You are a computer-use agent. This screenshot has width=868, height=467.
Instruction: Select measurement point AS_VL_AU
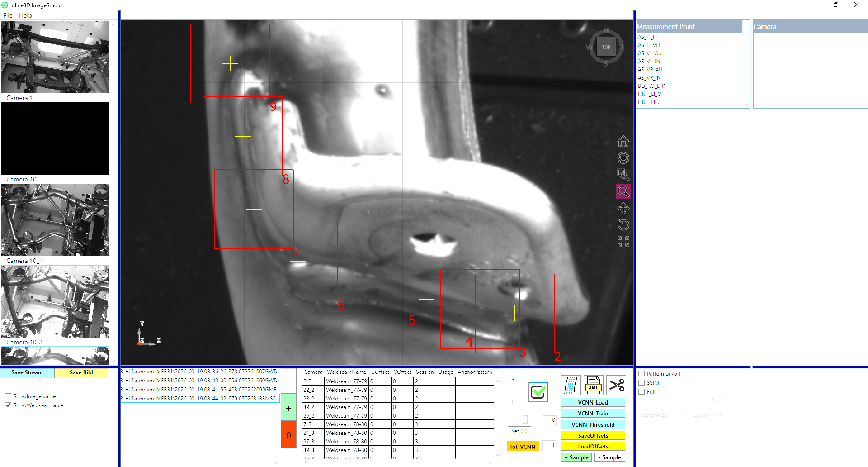pyautogui.click(x=650, y=53)
